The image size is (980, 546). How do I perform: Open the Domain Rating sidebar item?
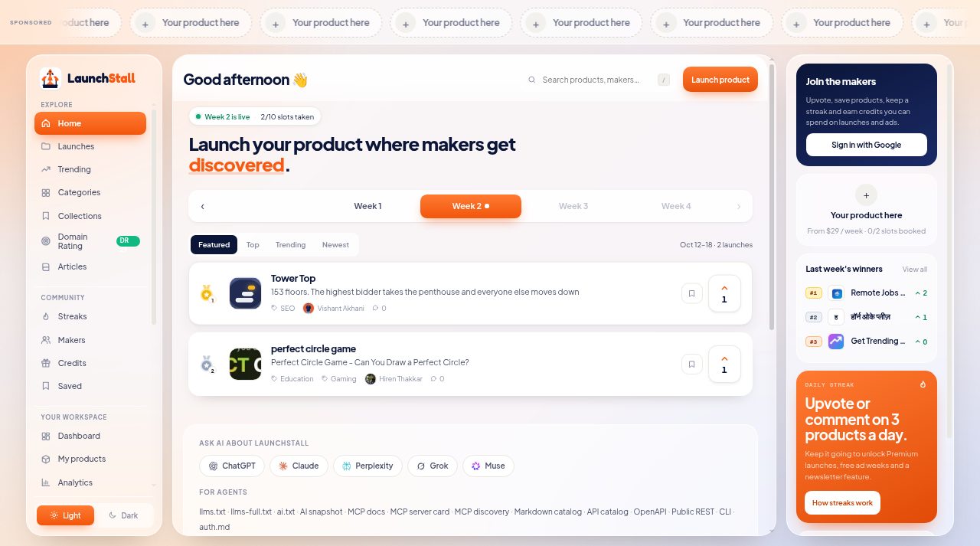(x=90, y=241)
